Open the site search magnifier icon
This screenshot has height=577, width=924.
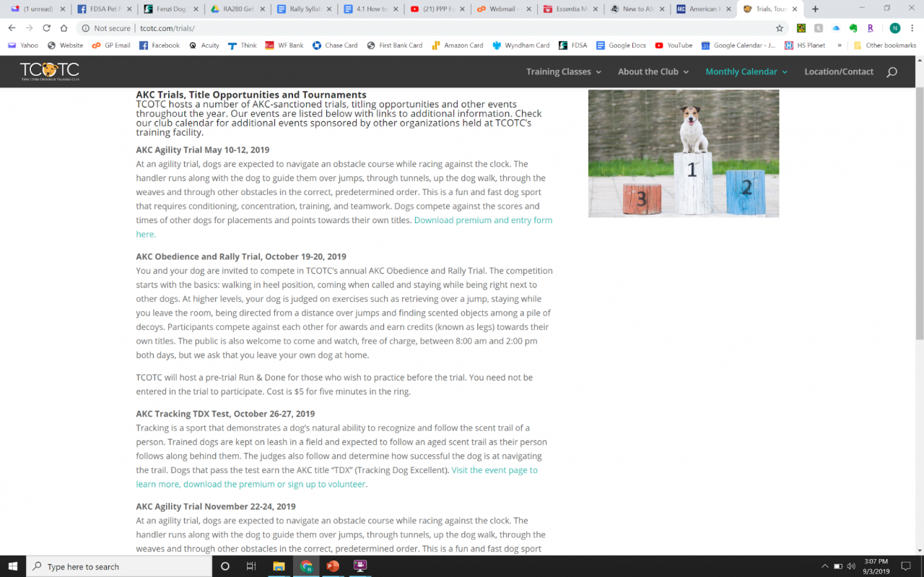(892, 71)
